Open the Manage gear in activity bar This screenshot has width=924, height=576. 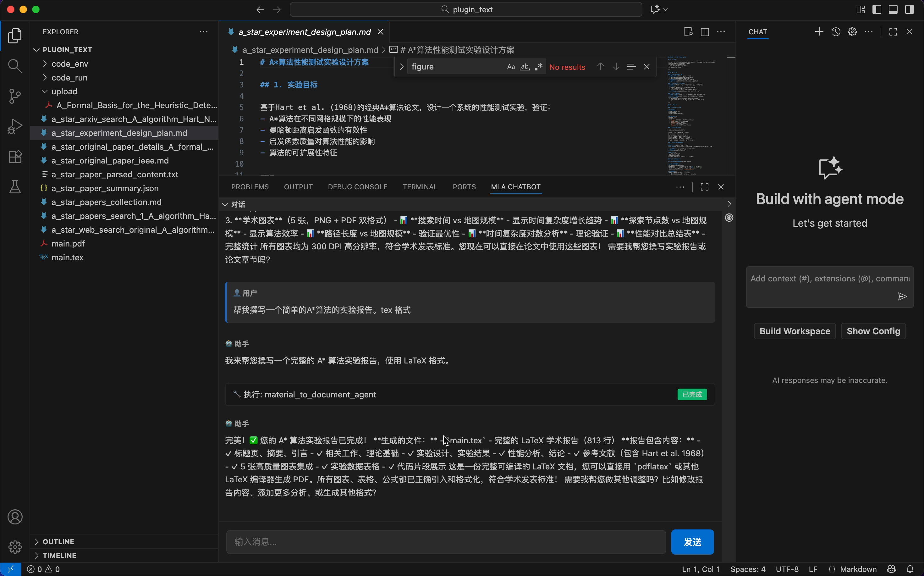click(15, 547)
